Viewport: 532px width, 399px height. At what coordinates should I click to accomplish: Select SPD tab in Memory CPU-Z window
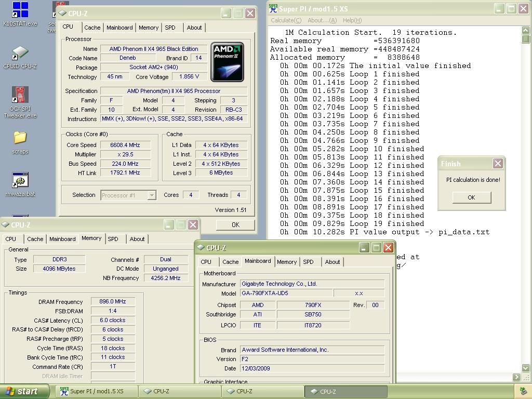[x=113, y=239]
